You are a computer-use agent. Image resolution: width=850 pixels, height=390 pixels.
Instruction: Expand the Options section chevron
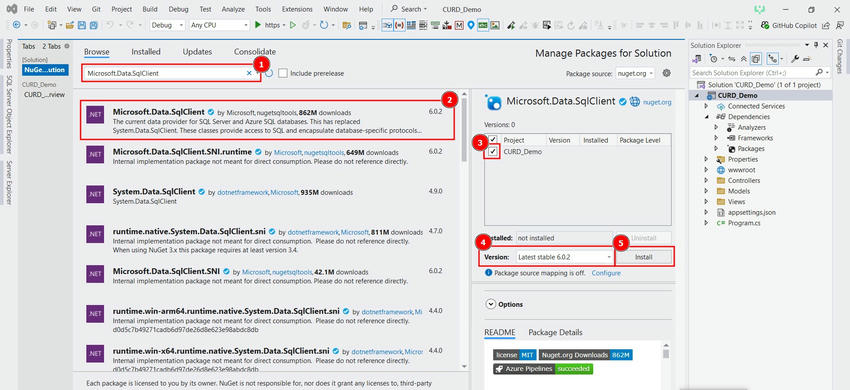pyautogui.click(x=491, y=304)
